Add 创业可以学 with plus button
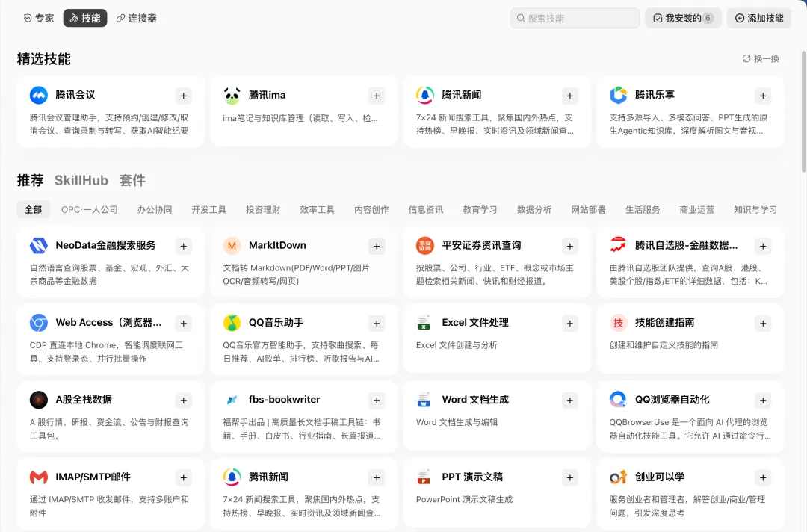The image size is (807, 532). (x=763, y=478)
